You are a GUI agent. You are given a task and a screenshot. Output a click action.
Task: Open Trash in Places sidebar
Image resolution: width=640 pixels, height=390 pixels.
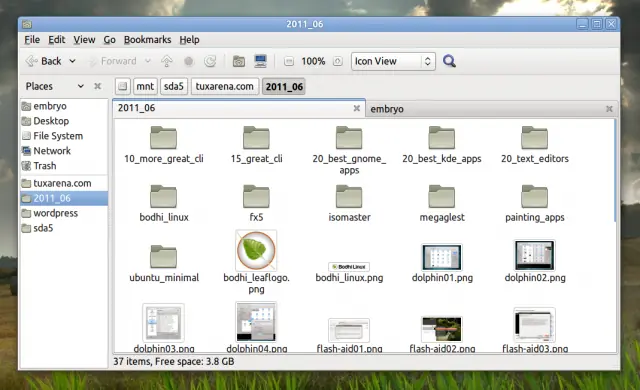[x=64, y=166]
